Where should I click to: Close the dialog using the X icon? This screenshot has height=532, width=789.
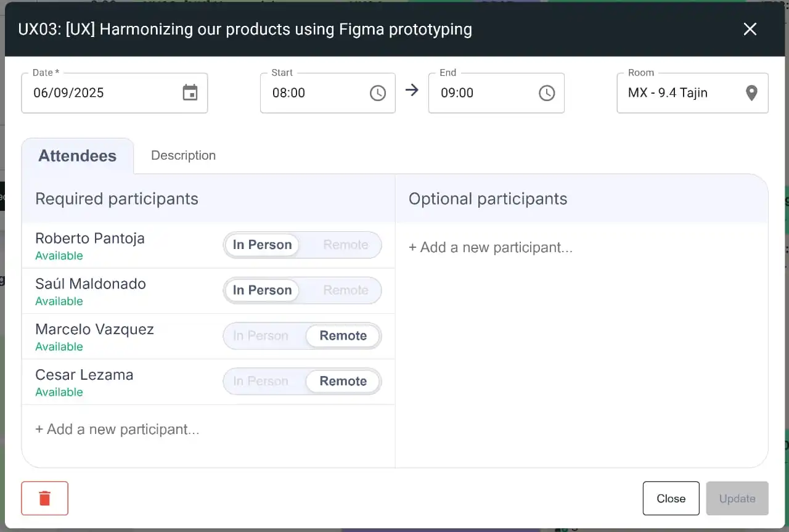click(x=750, y=29)
